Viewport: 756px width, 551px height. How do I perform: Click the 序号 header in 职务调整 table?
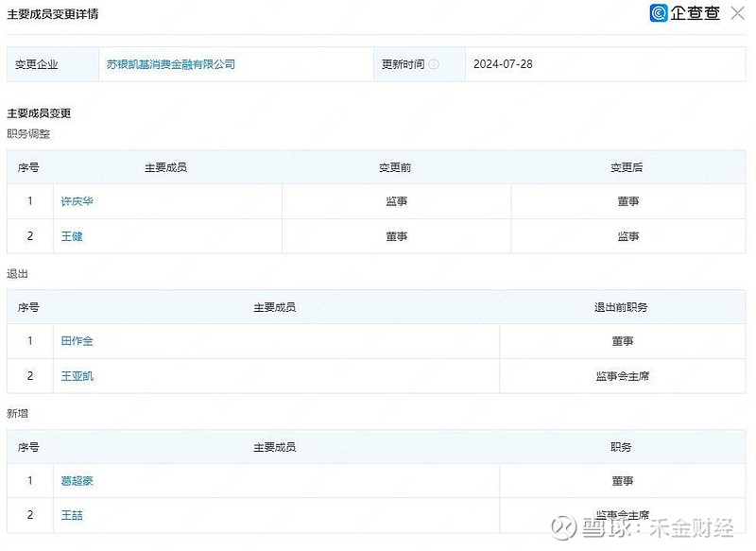[28, 167]
